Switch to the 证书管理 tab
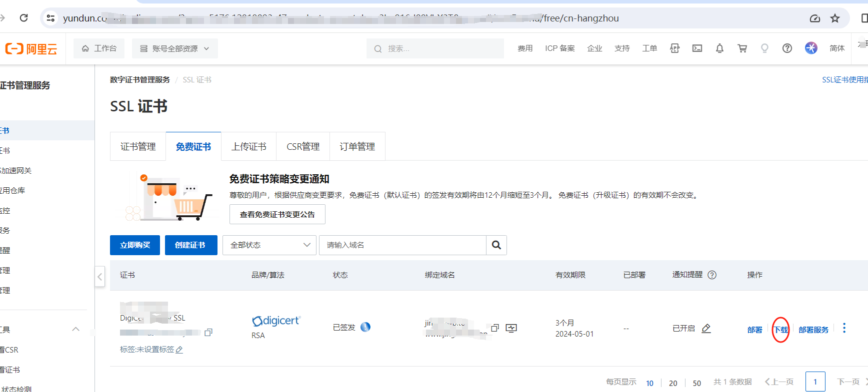Image resolution: width=868 pixels, height=392 pixels. pyautogui.click(x=138, y=146)
